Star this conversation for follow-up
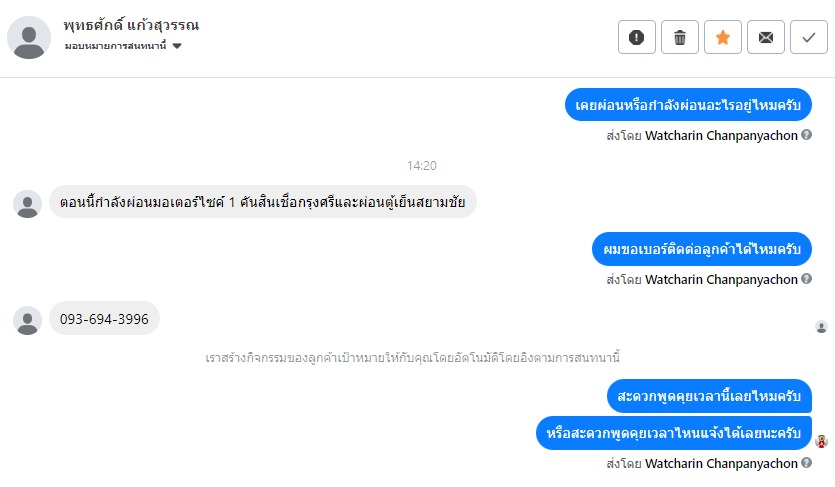This screenshot has height=487, width=835. (x=723, y=38)
